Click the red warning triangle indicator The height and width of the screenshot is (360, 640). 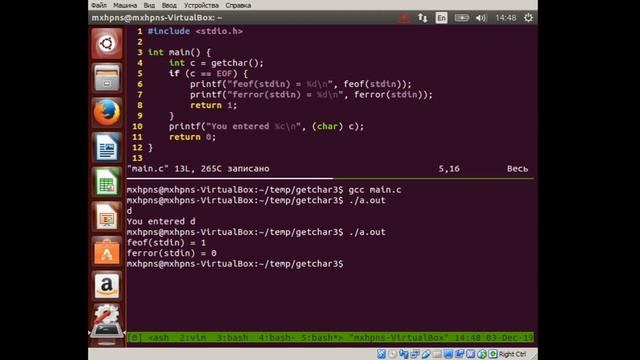click(x=404, y=18)
